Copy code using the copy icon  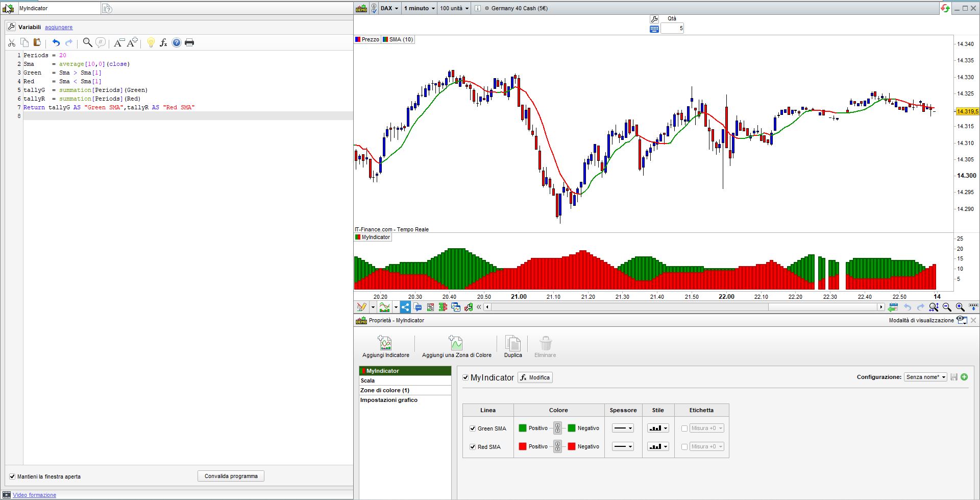pyautogui.click(x=24, y=43)
